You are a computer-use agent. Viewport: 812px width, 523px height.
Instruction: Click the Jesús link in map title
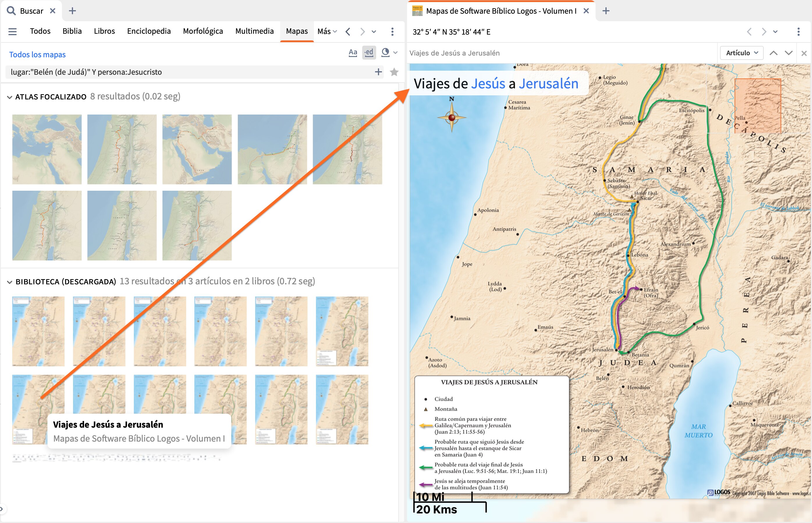[488, 83]
